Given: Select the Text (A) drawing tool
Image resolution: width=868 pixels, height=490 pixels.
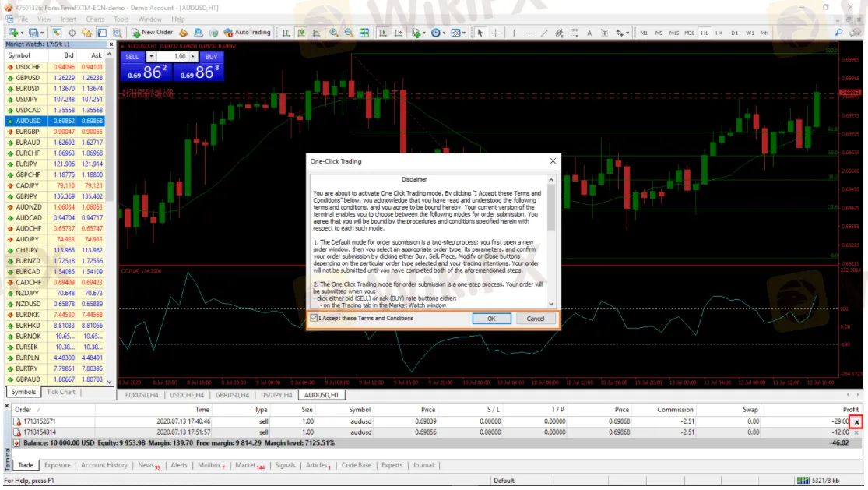Looking at the screenshot, I should tap(589, 33).
